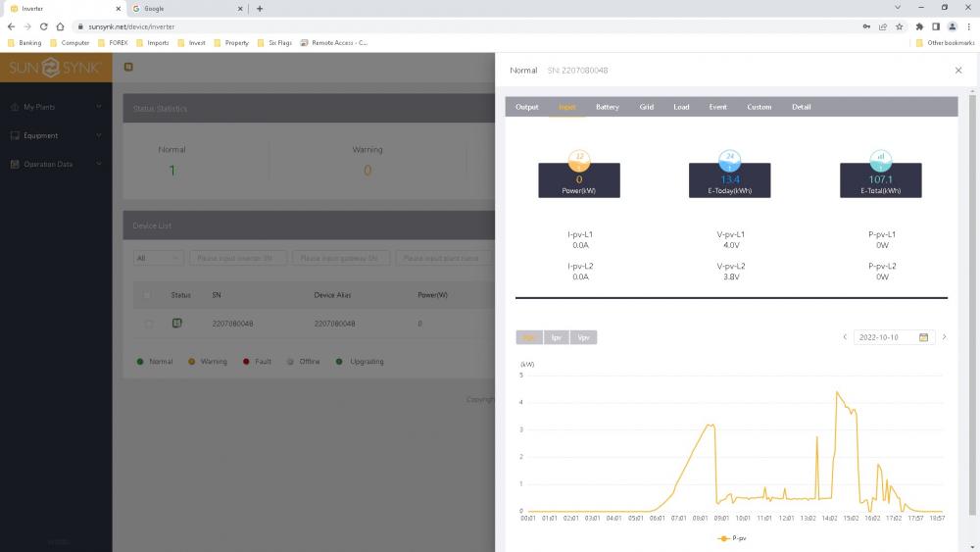This screenshot has width=980, height=552.
Task: Open the calendar date picker icon
Action: (923, 337)
